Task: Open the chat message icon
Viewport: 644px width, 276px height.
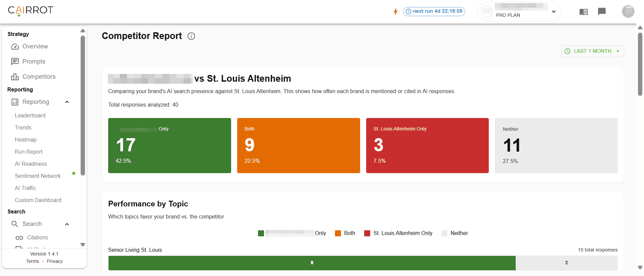Action: coord(602,11)
